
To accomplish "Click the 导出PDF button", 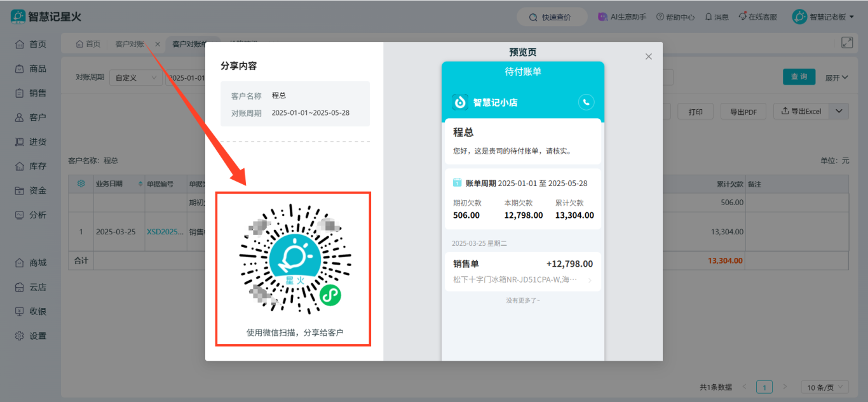I will [x=743, y=111].
